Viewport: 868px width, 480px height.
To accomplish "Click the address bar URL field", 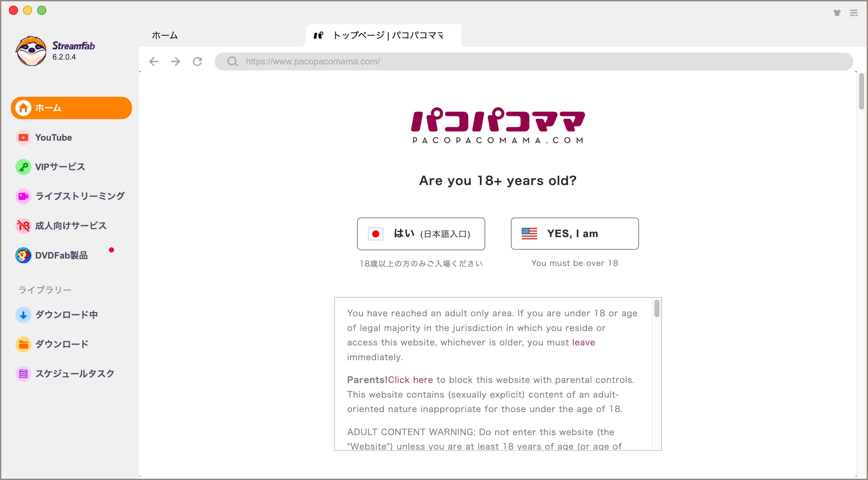I will click(534, 61).
